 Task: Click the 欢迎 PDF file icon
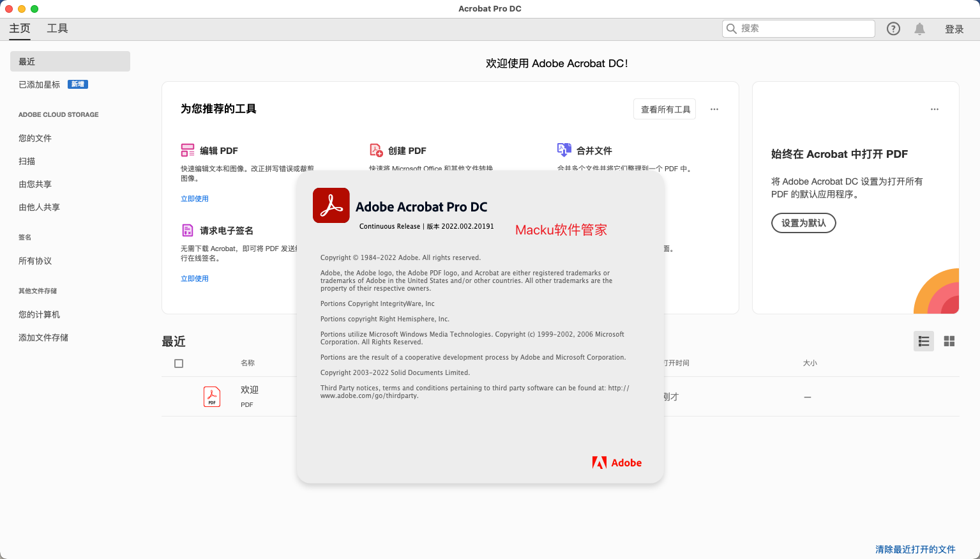212,397
